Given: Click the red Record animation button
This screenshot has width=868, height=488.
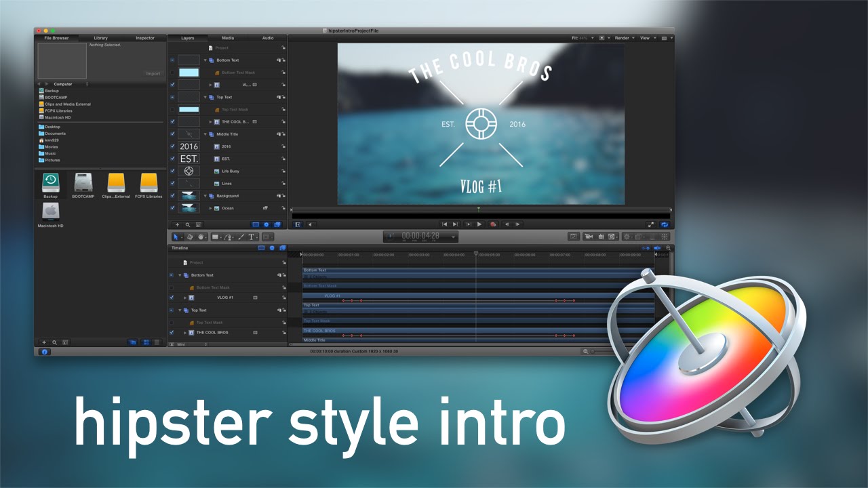Looking at the screenshot, I should [493, 224].
